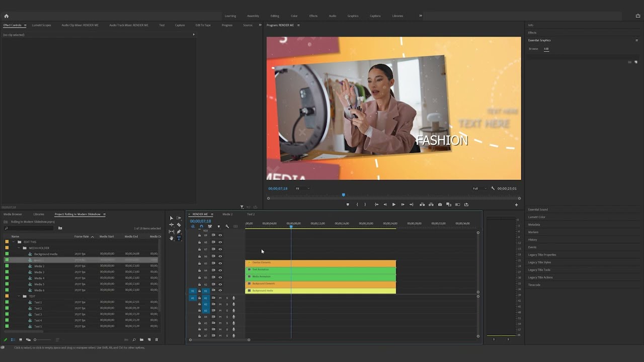Image resolution: width=644 pixels, height=362 pixels.
Task: Open Program monitor settings wrench
Action: 493,189
